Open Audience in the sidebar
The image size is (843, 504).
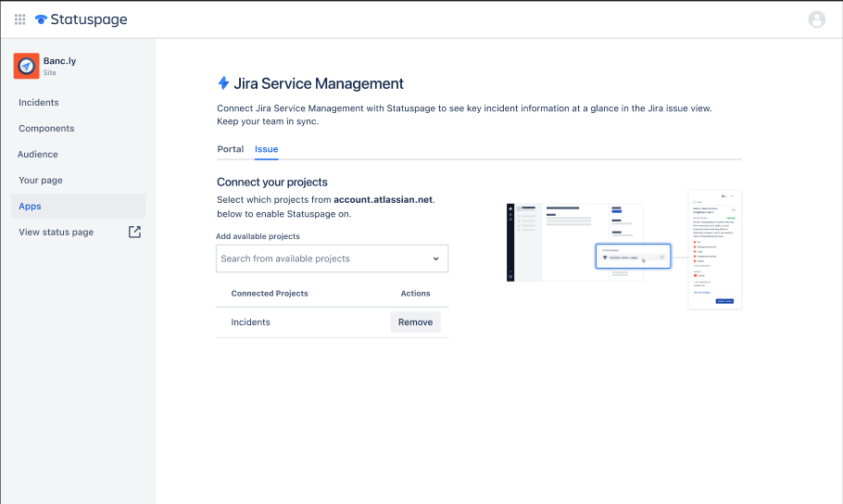point(38,155)
